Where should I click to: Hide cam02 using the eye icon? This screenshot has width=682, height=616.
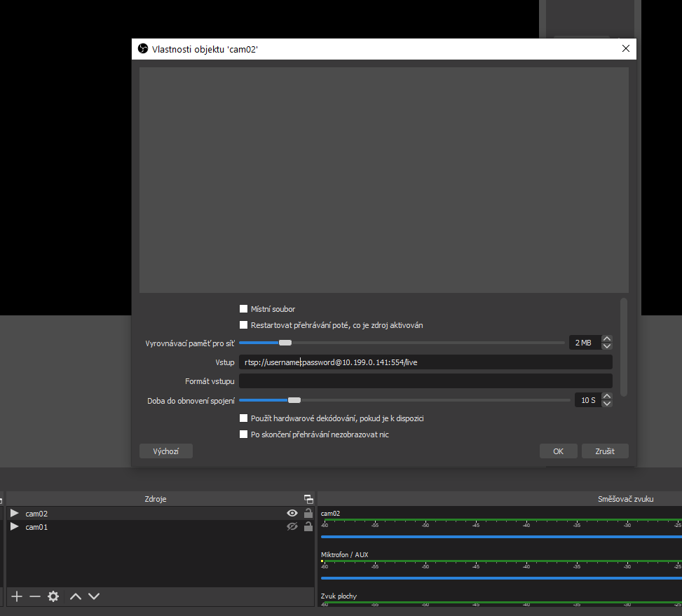point(292,514)
